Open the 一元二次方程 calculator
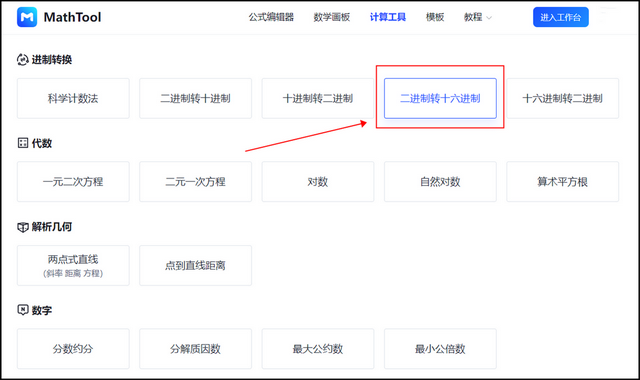 pyautogui.click(x=73, y=182)
